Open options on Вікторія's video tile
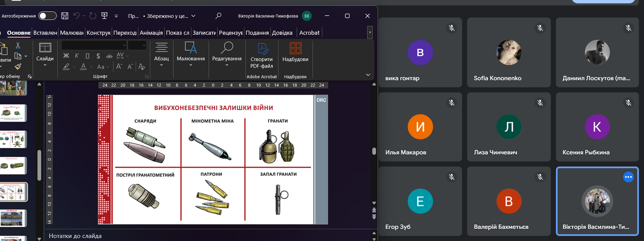The image size is (644, 241). click(628, 177)
